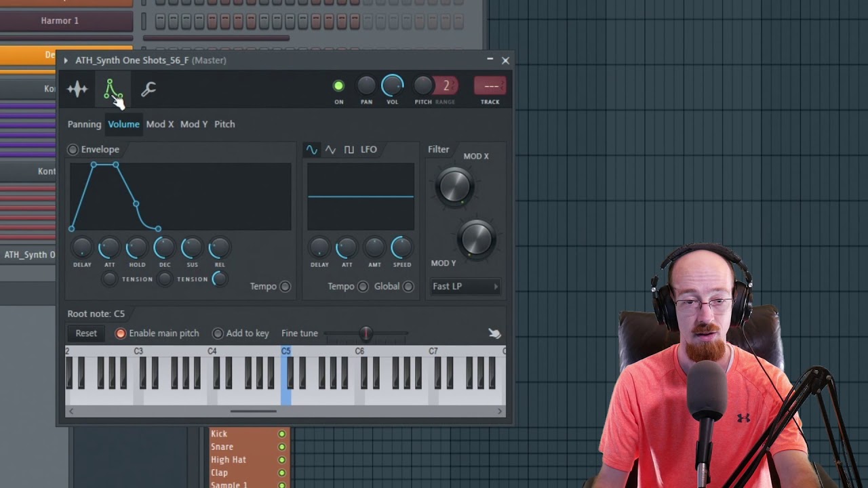Toggle the LFO Tempo option
868x488 pixels.
tap(363, 286)
